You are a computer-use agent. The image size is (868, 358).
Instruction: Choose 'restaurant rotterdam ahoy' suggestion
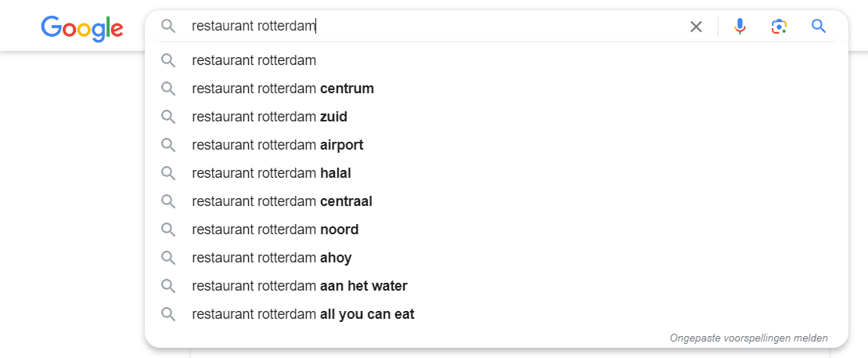pos(272,258)
